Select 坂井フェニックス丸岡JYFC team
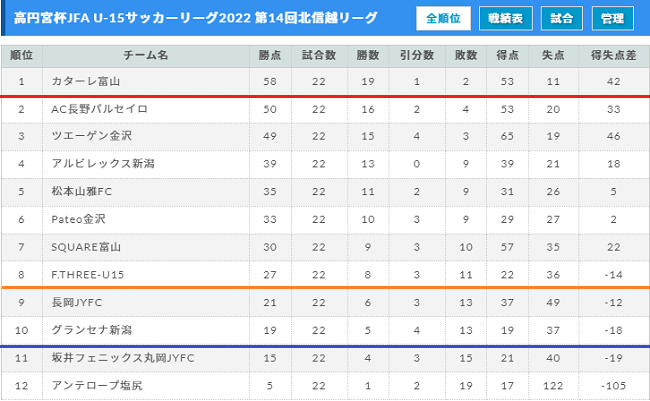Viewport: 650px width, 401px height. click(123, 358)
